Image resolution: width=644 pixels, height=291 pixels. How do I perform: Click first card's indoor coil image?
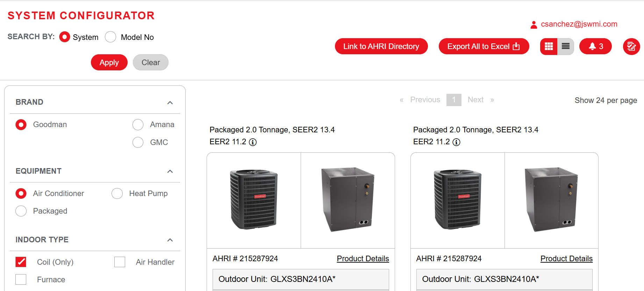tap(348, 200)
